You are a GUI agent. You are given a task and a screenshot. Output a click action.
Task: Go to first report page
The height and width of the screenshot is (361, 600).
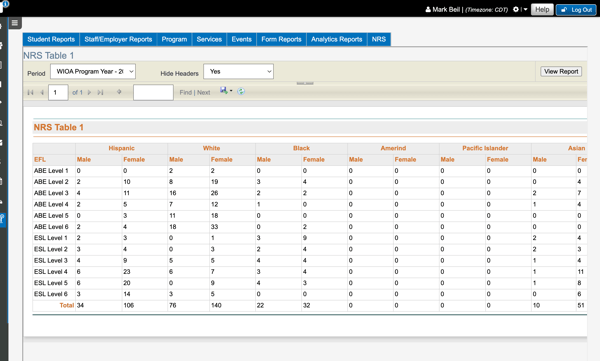pyautogui.click(x=31, y=92)
